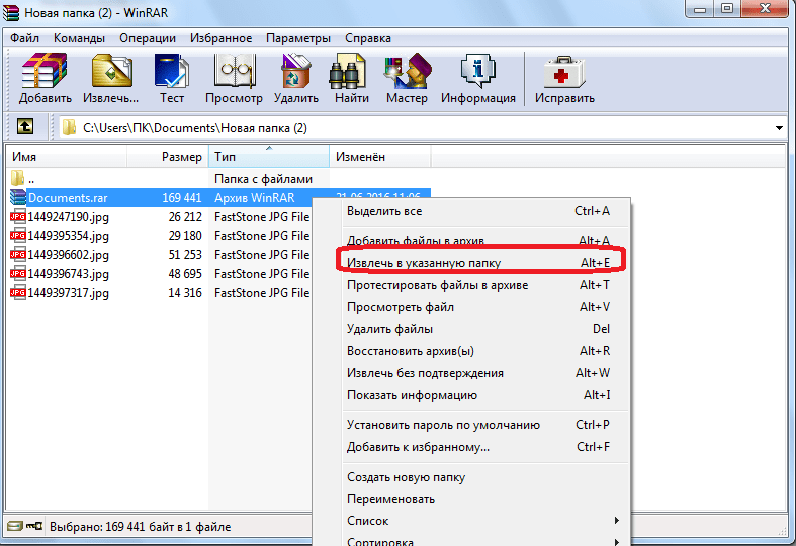
Task: Choose Переименовать in context menu
Action: pos(479,499)
